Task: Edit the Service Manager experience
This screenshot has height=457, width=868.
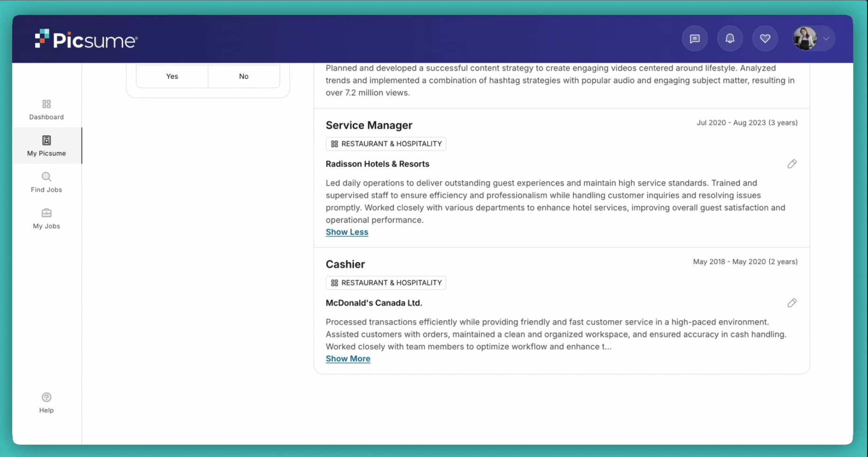Action: pos(792,164)
